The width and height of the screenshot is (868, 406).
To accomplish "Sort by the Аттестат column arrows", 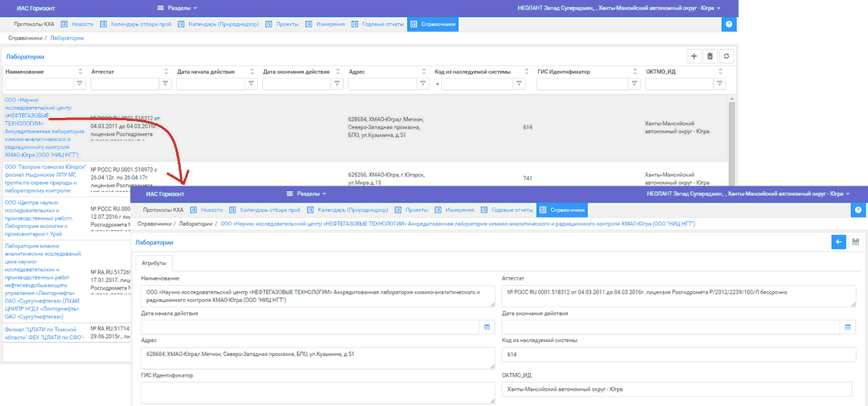I will pos(165,72).
